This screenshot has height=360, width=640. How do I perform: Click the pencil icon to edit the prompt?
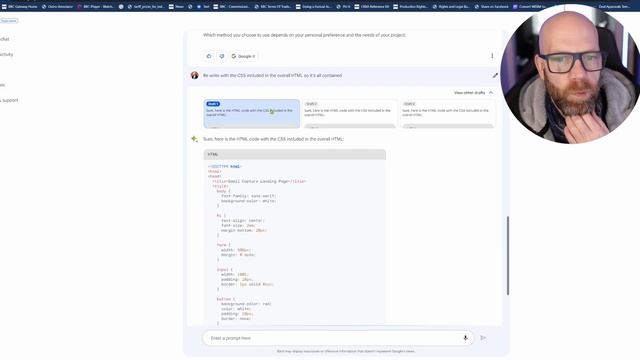495,76
